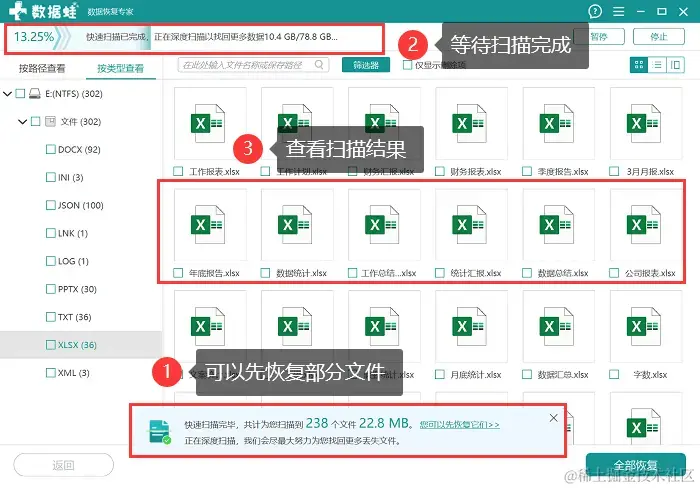
Task: Check the DOCX (92) checkbox
Action: click(51, 149)
